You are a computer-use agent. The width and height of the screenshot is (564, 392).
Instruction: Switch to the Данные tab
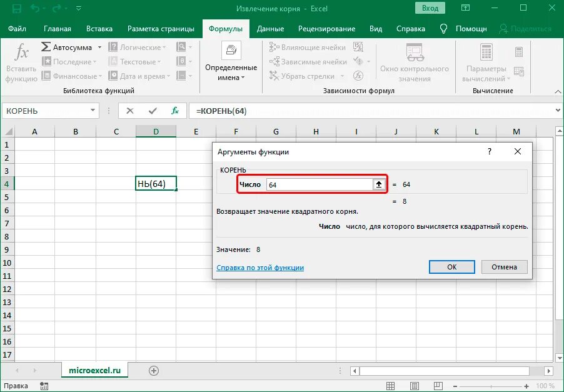click(270, 29)
